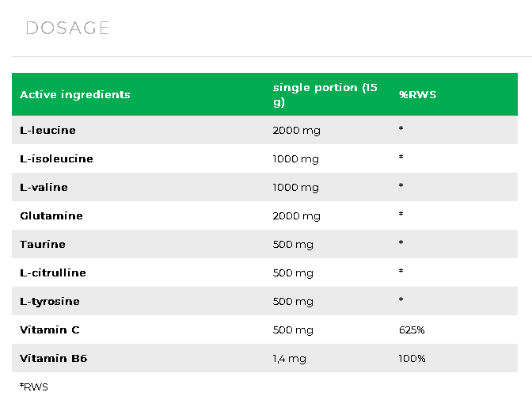The height and width of the screenshot is (400, 532).
Task: Click the 100% value for Vitamin B6
Action: pyautogui.click(x=412, y=358)
